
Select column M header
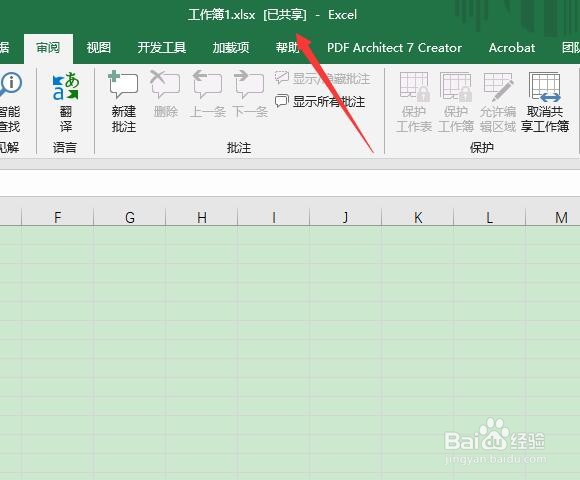[x=553, y=217]
